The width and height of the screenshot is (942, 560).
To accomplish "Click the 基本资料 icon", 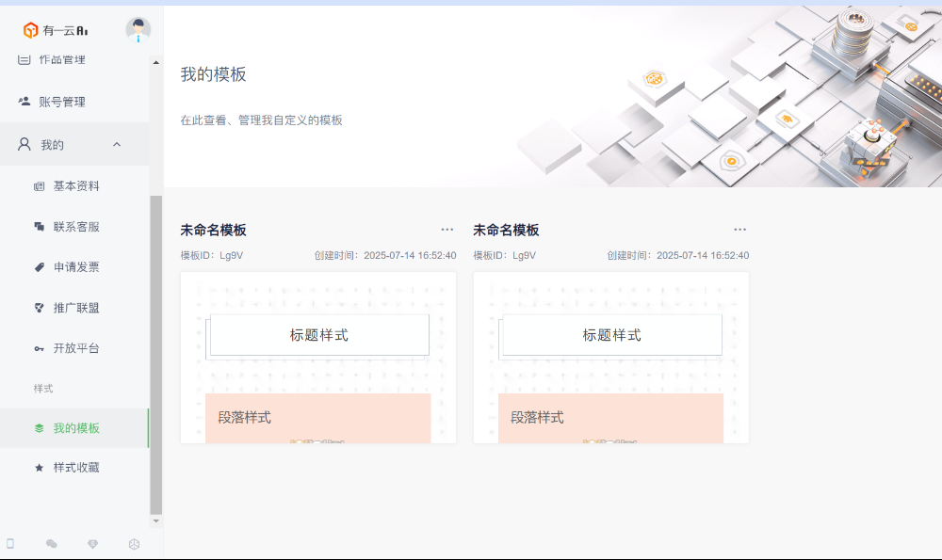I will (x=39, y=186).
